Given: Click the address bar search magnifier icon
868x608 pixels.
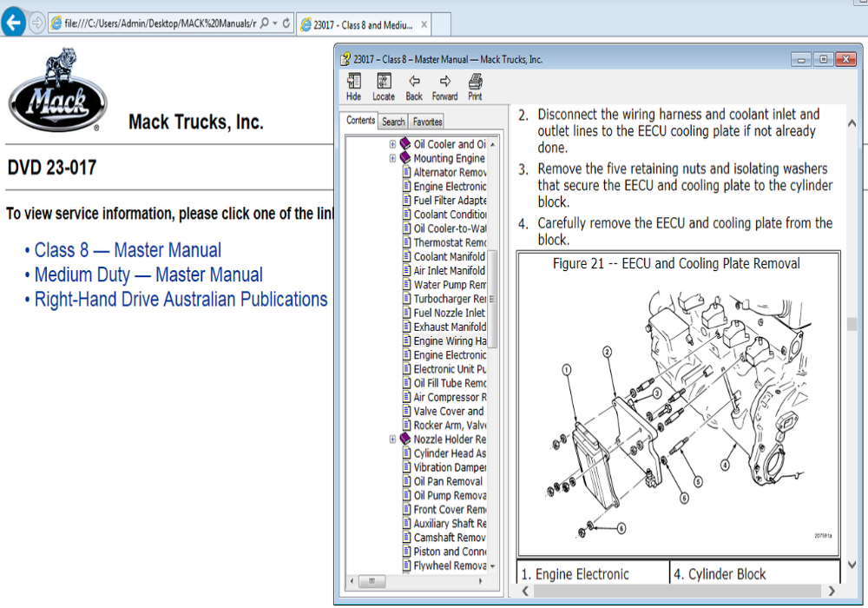Looking at the screenshot, I should [264, 23].
